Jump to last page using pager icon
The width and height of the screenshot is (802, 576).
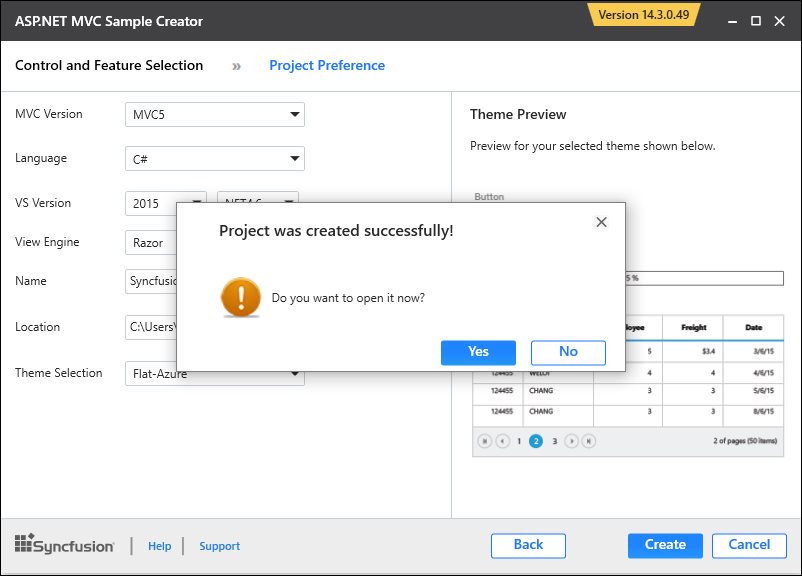[589, 440]
